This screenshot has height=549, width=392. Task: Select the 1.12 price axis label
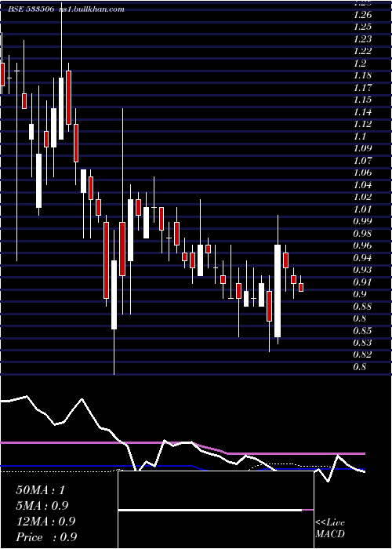[x=362, y=124]
